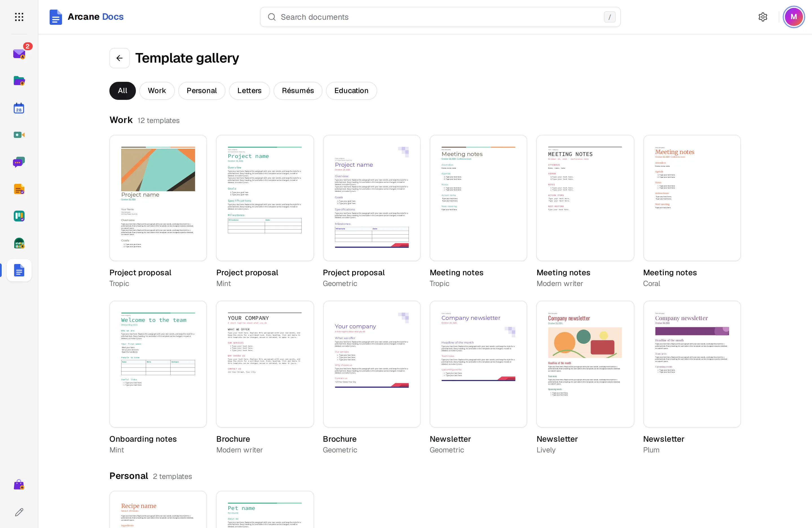
Task: Click the Template gallery heading
Action: [x=187, y=58]
